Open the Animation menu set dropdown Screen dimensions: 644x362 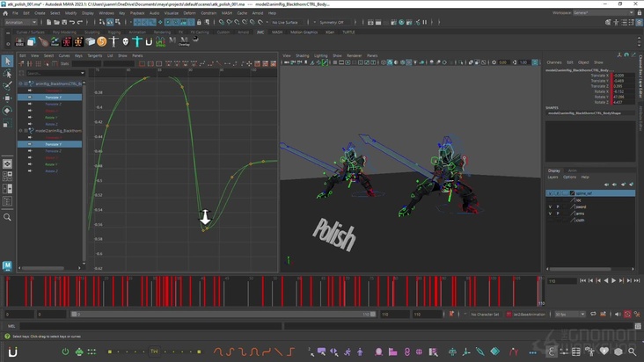19,24
